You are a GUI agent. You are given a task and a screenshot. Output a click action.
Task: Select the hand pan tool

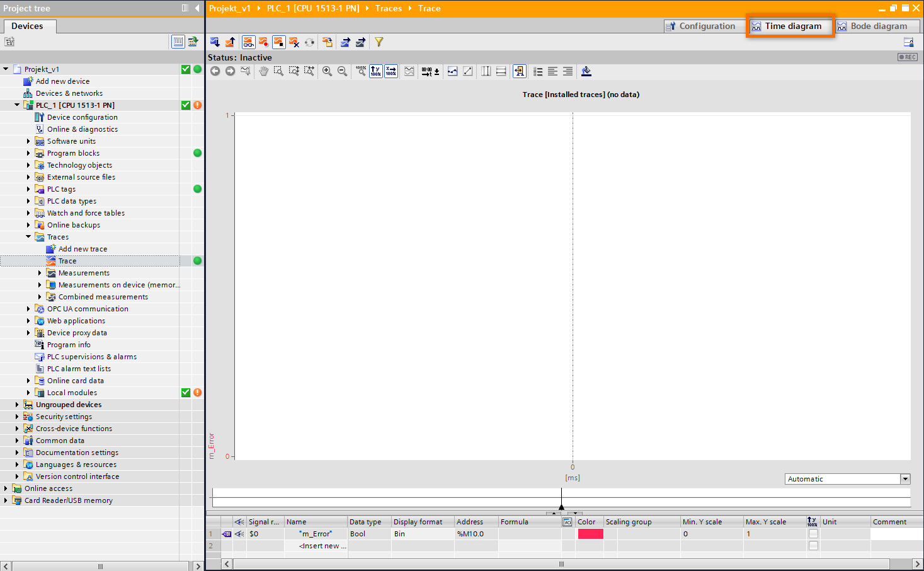(x=263, y=71)
